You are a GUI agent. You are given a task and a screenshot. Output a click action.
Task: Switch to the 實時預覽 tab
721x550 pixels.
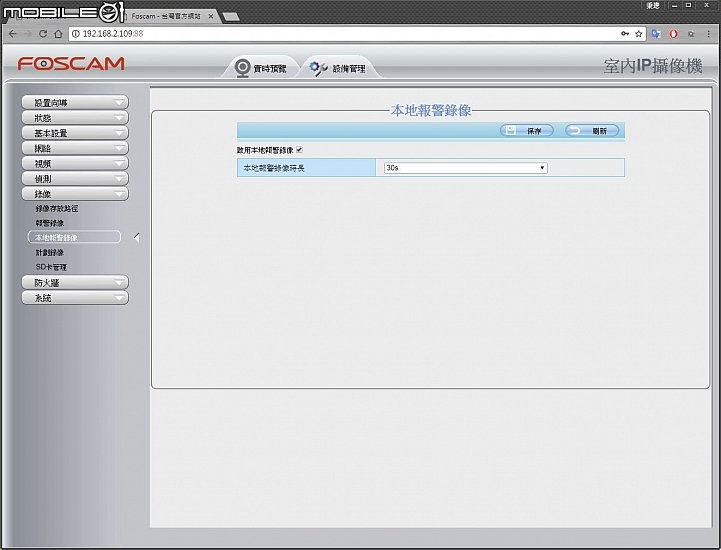pos(260,69)
